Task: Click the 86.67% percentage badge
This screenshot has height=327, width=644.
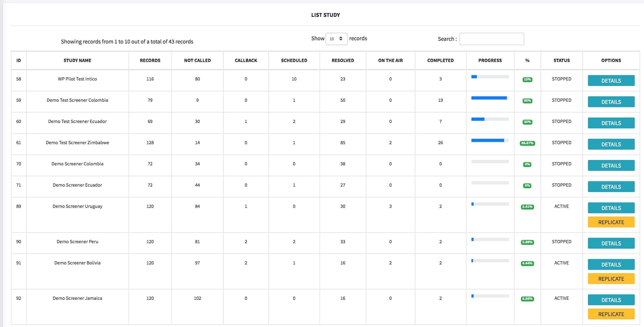Action: [527, 143]
